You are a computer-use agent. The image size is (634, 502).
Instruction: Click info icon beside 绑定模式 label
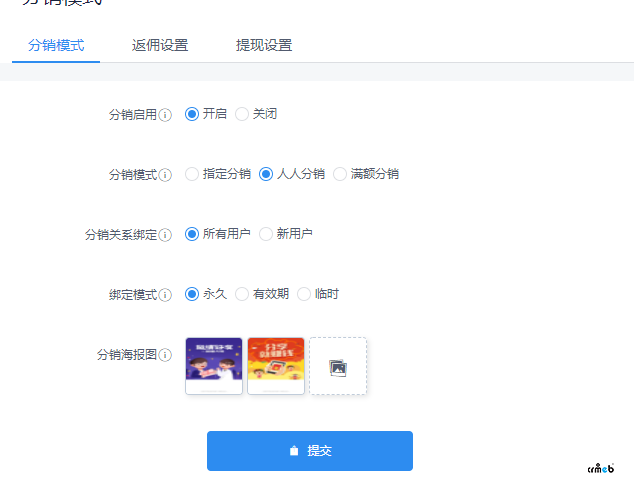click(x=165, y=295)
